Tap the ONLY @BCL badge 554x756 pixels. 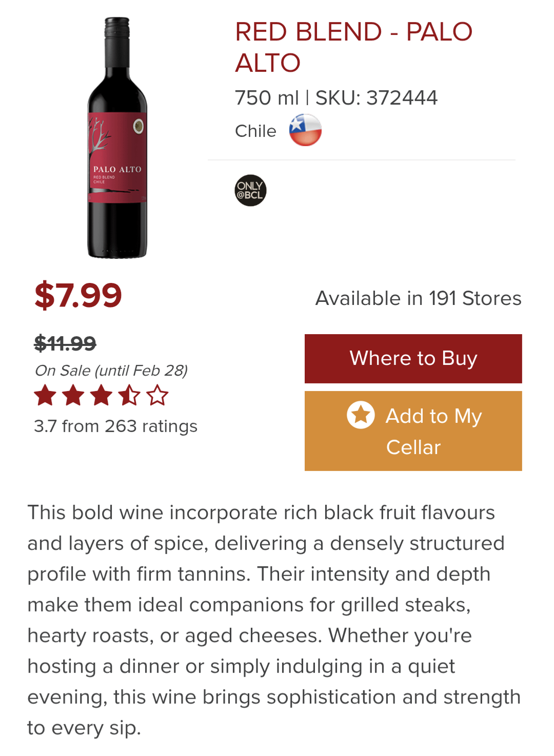tap(250, 191)
